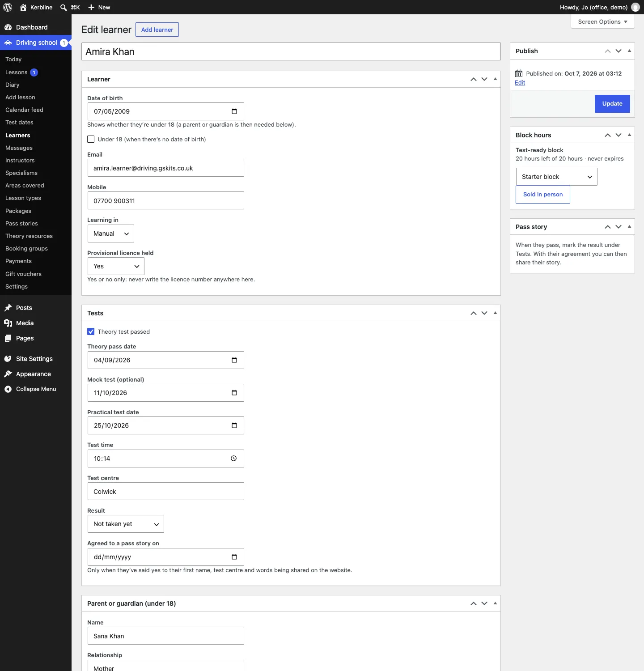Click the Sold in person button
Screen dimensions: 644x671
pyautogui.click(x=543, y=195)
